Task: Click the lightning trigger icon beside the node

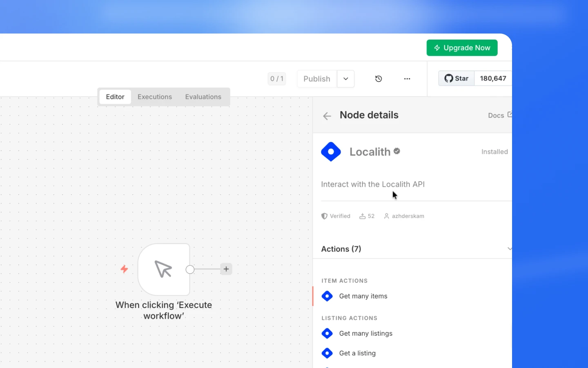Action: (x=124, y=269)
